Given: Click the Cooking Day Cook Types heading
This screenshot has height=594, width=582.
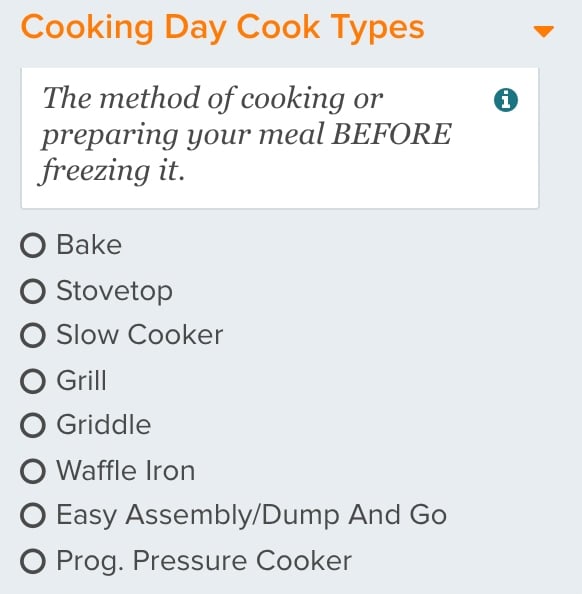Looking at the screenshot, I should pos(223,28).
